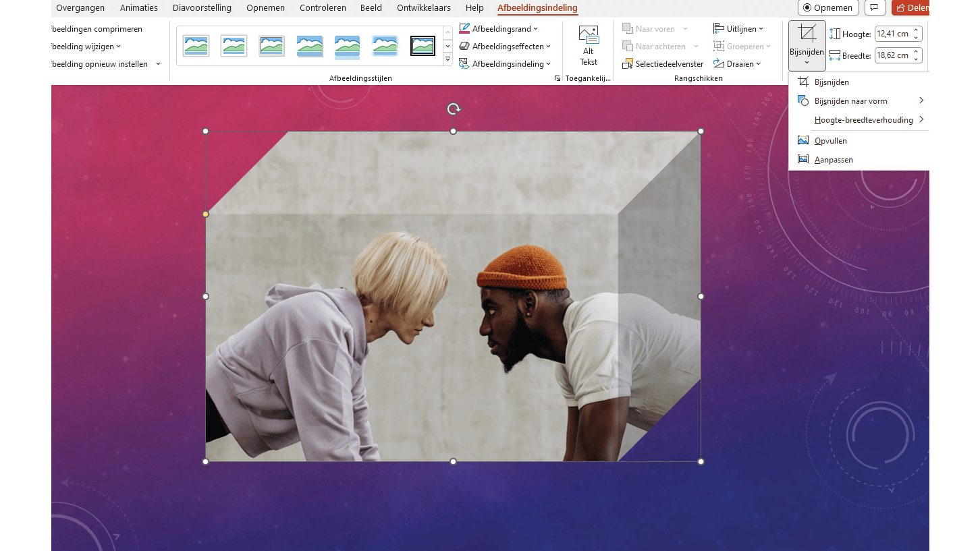Expand the Afbeeldingseffecten dropdown
This screenshot has width=980, height=551.
pos(504,47)
